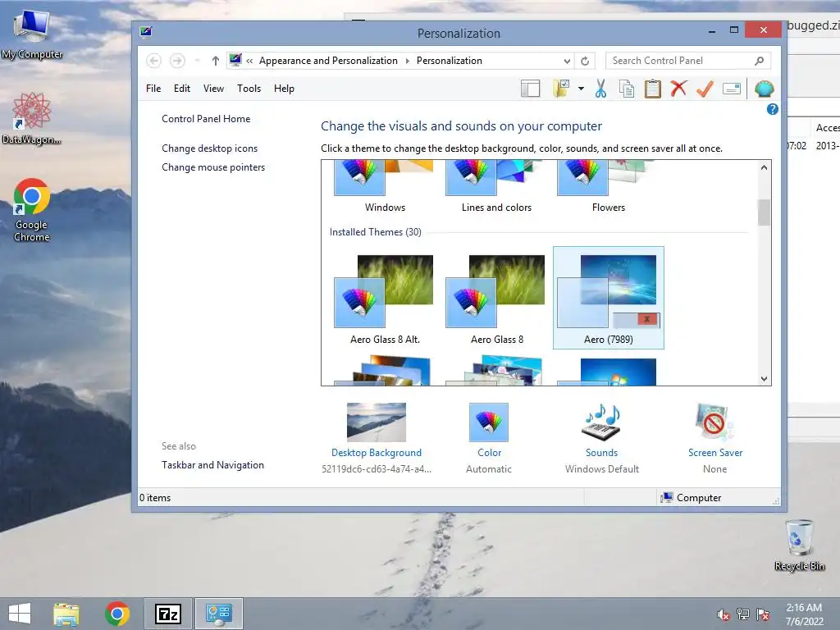Image resolution: width=840 pixels, height=630 pixels.
Task: Expand the folder options dropdown arrow
Action: [581, 89]
